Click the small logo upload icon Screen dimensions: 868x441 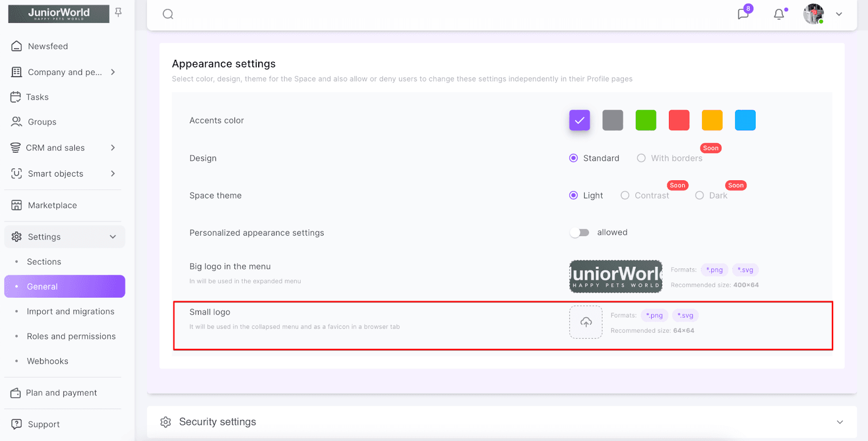click(x=586, y=322)
